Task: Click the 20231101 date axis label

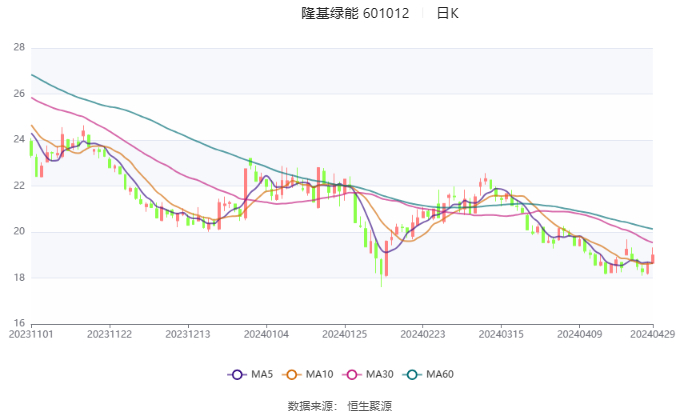Action: pos(32,335)
